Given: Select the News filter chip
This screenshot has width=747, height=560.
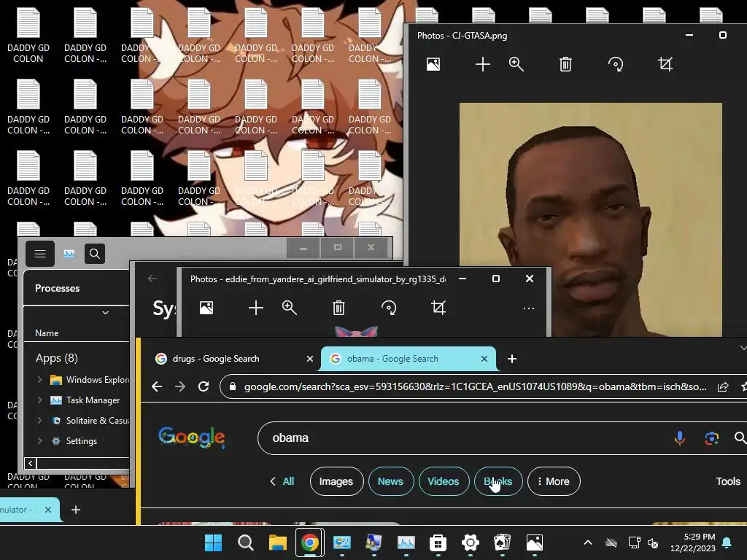Looking at the screenshot, I should click(391, 481).
